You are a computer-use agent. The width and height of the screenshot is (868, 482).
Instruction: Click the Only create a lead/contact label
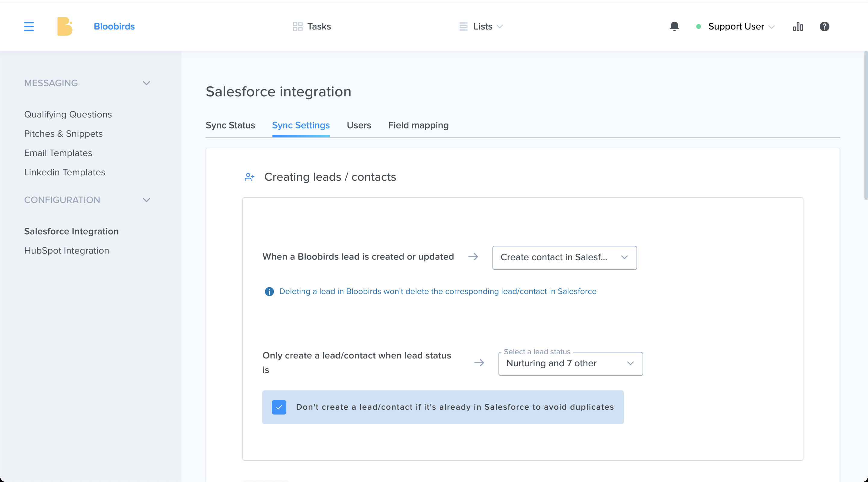[x=357, y=362]
